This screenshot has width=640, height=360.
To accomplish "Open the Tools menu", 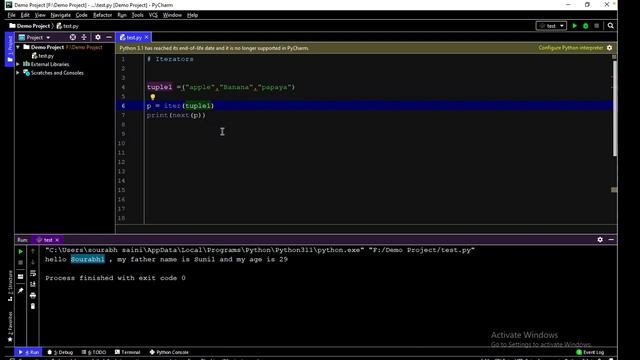I will [137, 15].
